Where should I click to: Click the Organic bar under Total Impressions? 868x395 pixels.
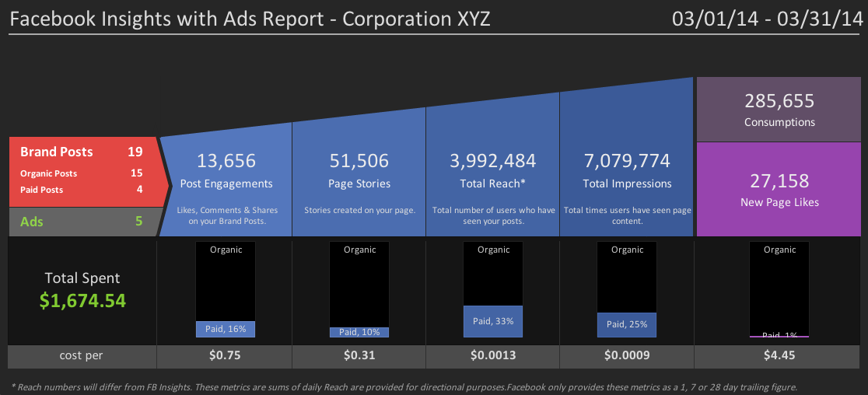(x=627, y=277)
